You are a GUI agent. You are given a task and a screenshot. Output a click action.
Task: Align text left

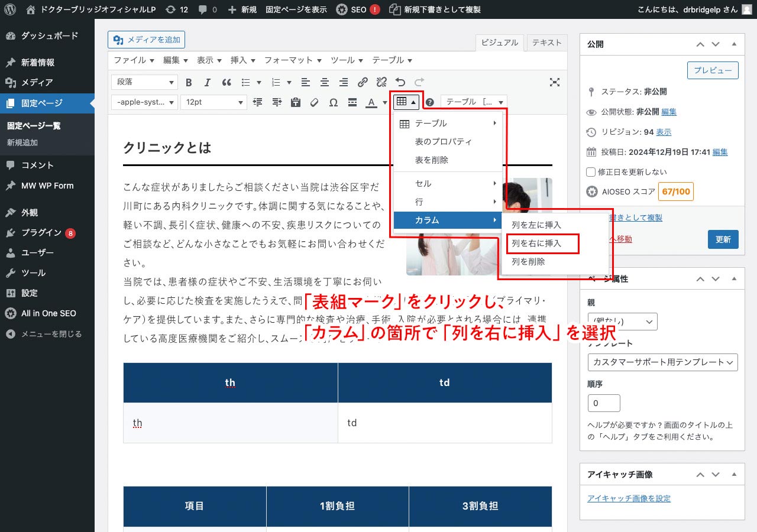305,83
